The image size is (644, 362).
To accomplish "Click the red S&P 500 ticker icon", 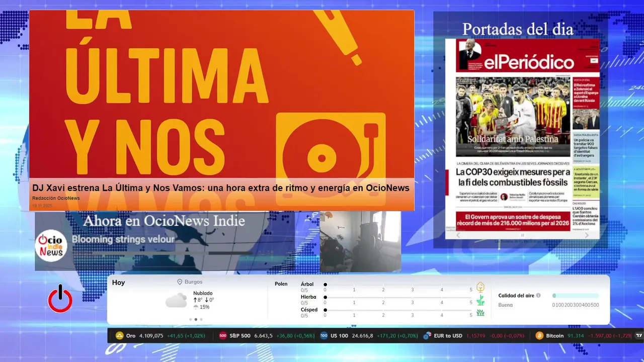I will point(223,336).
